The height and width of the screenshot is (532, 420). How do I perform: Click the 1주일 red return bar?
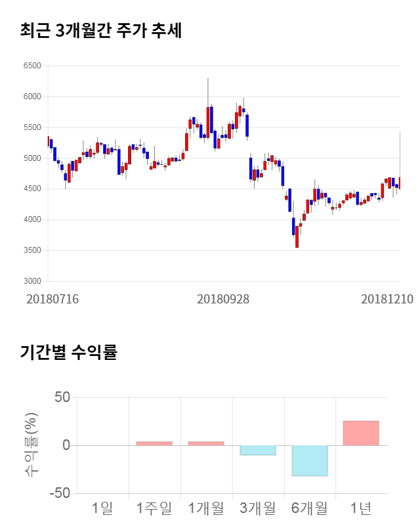click(x=154, y=443)
